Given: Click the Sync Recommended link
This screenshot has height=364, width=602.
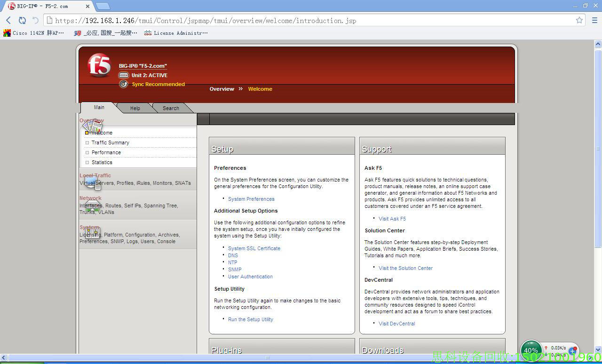Looking at the screenshot, I should coord(158,84).
